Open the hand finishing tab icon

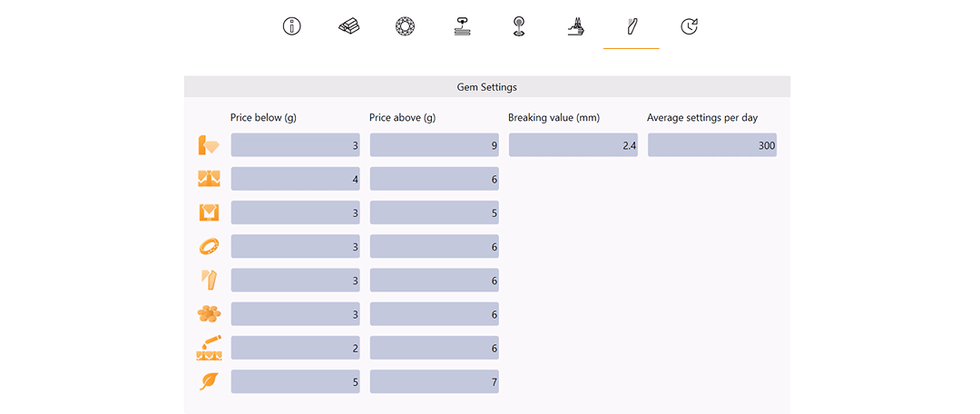pos(575,27)
